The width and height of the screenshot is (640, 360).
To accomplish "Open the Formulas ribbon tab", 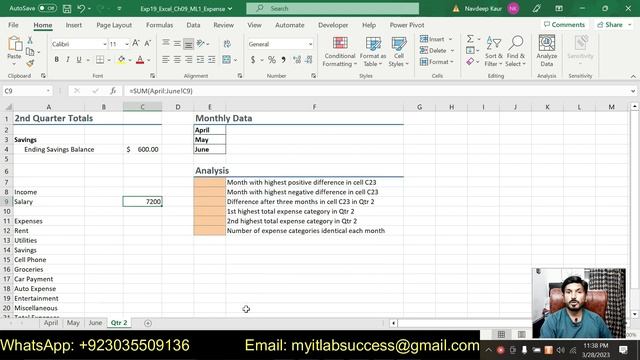I will click(x=160, y=25).
